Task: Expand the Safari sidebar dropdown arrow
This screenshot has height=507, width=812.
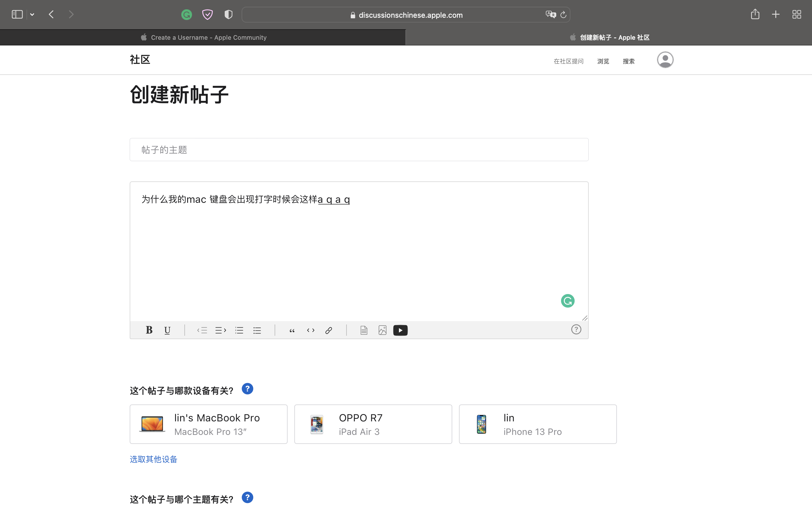Action: coord(32,14)
